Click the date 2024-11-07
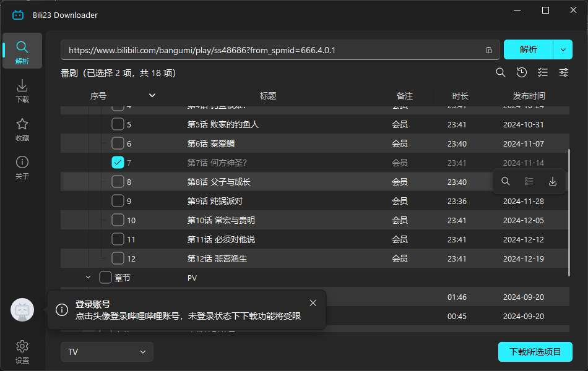The image size is (588, 371). 524,143
